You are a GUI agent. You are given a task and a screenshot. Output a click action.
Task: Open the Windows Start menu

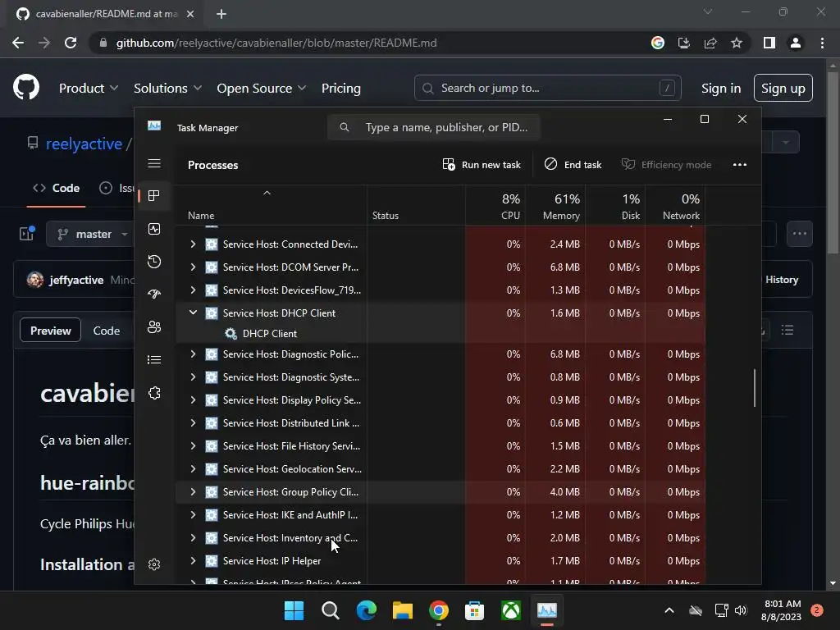[294, 610]
